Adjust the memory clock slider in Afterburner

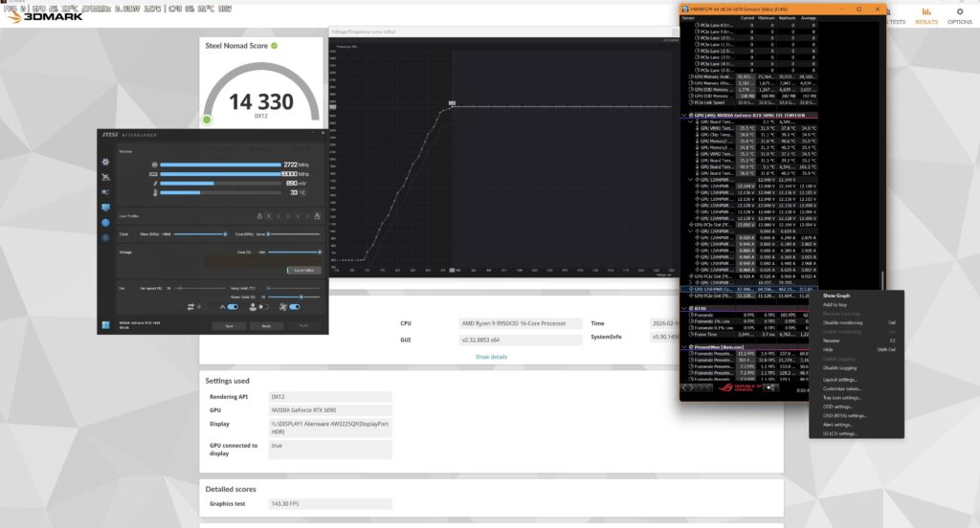tap(200, 234)
